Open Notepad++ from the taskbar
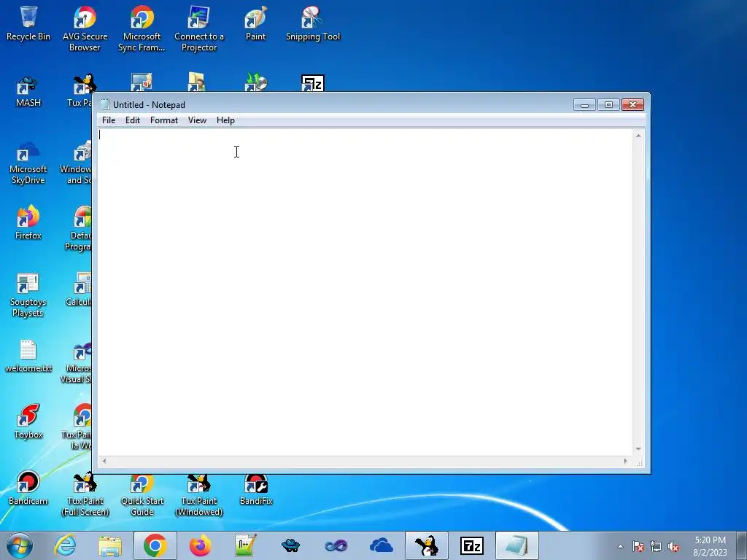 pos(245,545)
